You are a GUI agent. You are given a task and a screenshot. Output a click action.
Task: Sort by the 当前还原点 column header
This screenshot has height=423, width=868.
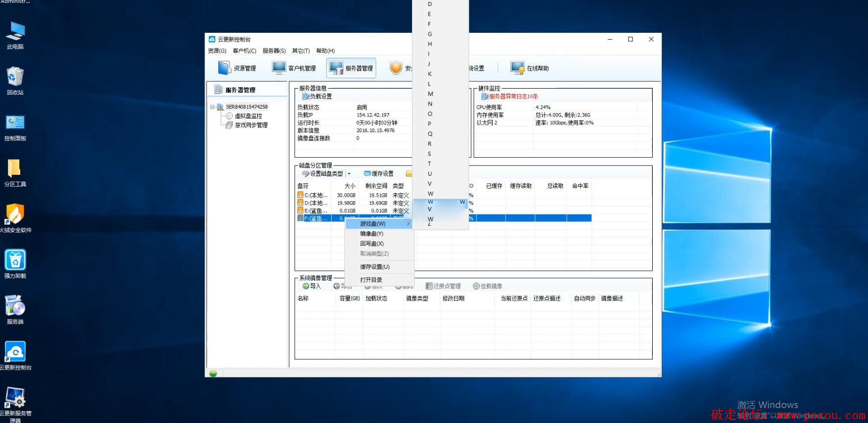tap(514, 299)
